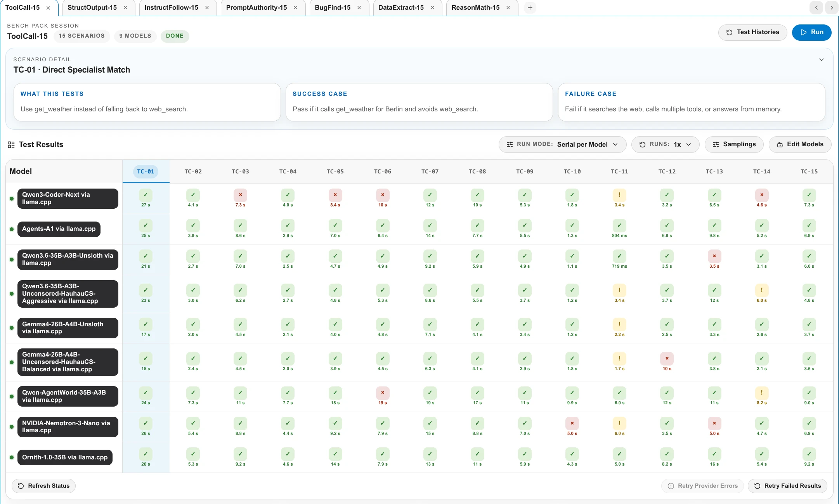Switch to the PromptAuthority-15 tab

click(x=257, y=8)
